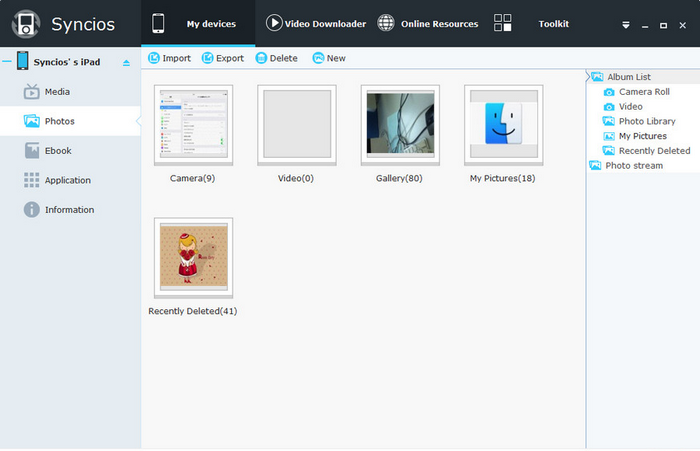Click the Ebook bookmark icon
The height and width of the screenshot is (451, 700).
click(x=32, y=150)
